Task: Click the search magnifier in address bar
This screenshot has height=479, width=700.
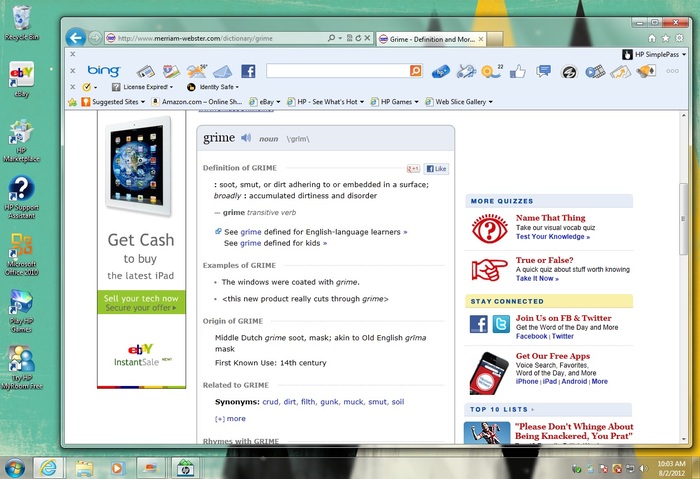Action: (x=331, y=38)
